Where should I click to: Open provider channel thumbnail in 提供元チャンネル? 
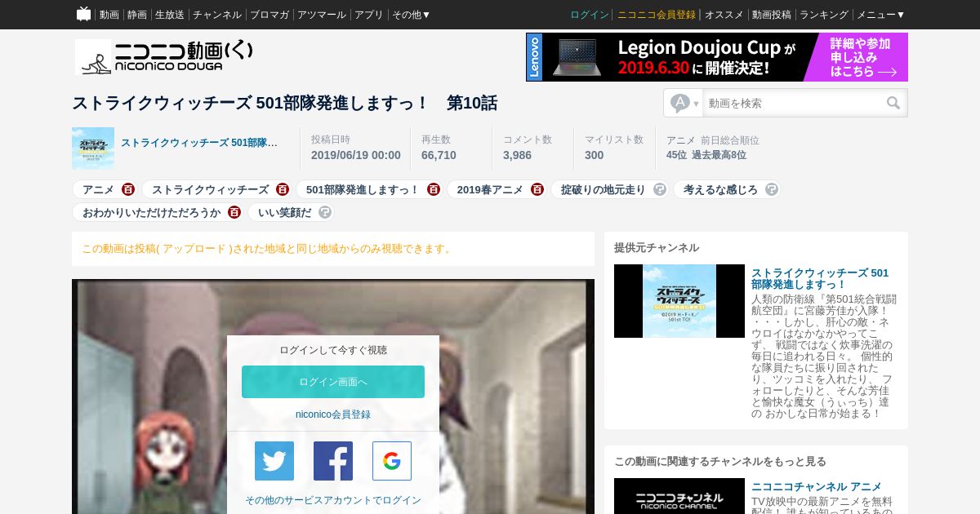coord(679,301)
